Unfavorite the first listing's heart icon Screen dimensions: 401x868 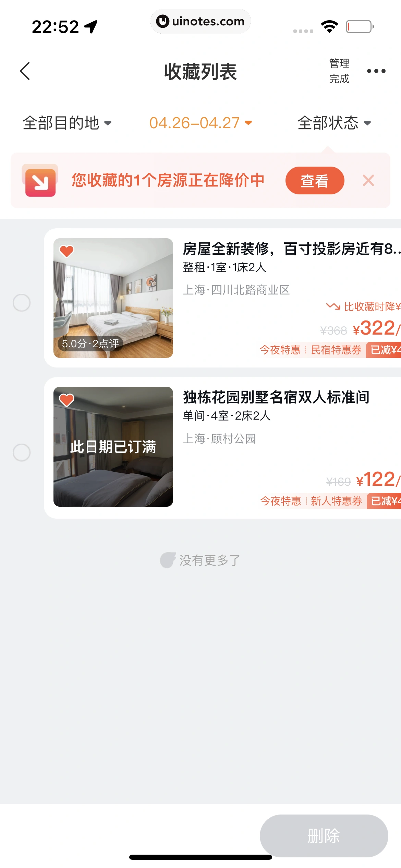coord(66,251)
